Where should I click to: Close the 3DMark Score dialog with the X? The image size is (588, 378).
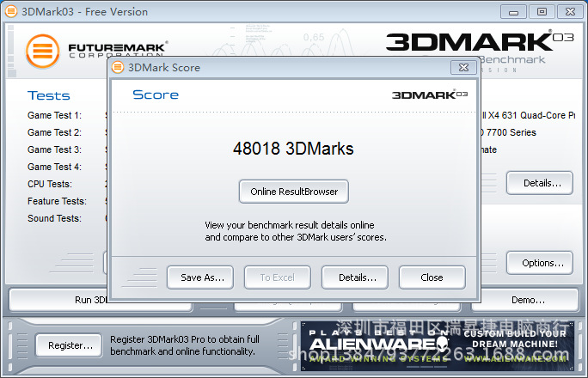[x=463, y=67]
